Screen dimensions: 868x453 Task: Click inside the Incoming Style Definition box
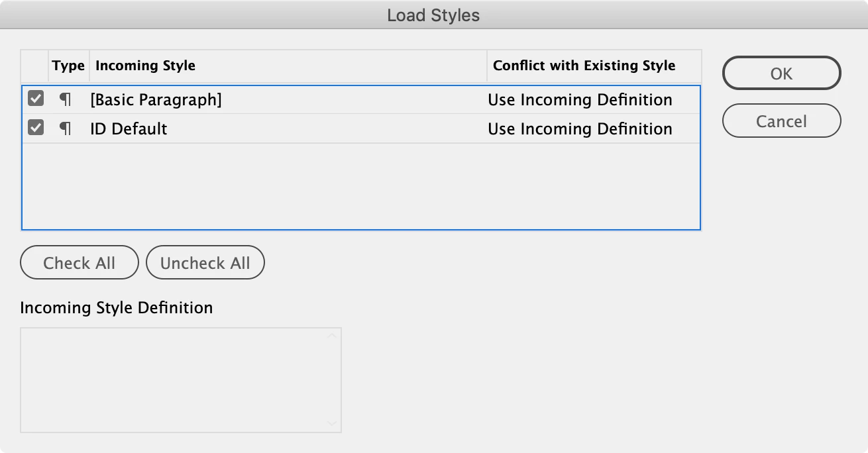pyautogui.click(x=172, y=379)
